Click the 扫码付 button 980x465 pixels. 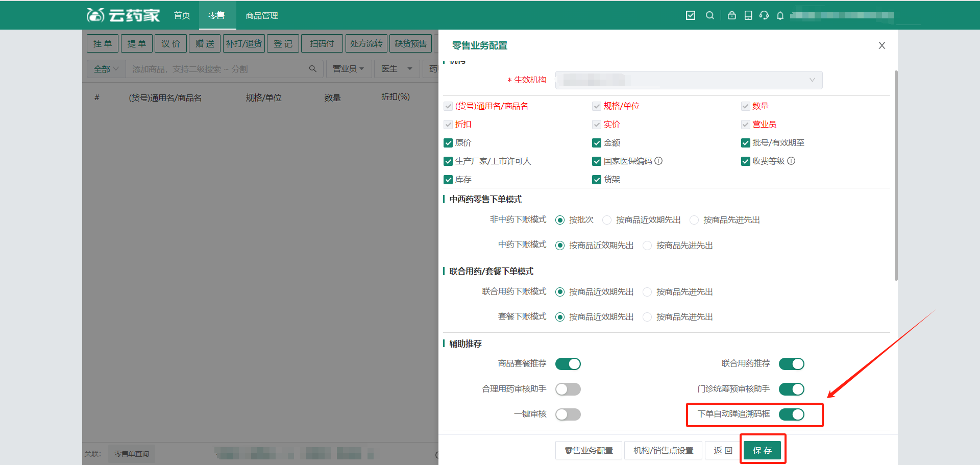pyautogui.click(x=322, y=43)
